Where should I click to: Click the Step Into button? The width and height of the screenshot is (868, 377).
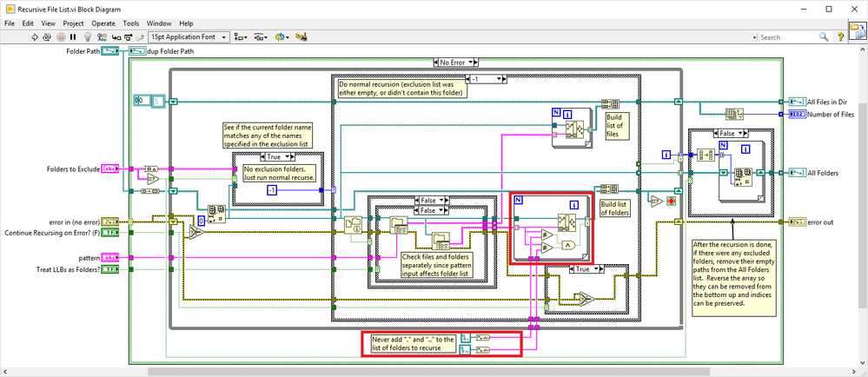(x=115, y=37)
